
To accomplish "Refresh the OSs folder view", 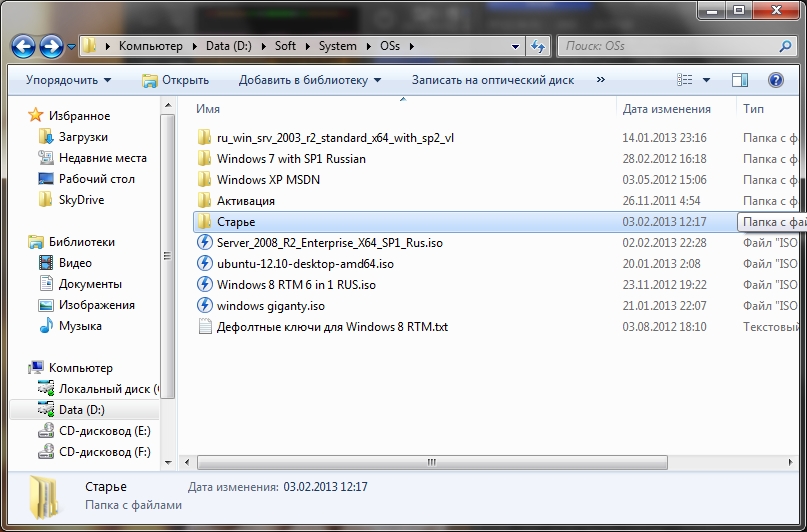I will pos(538,46).
